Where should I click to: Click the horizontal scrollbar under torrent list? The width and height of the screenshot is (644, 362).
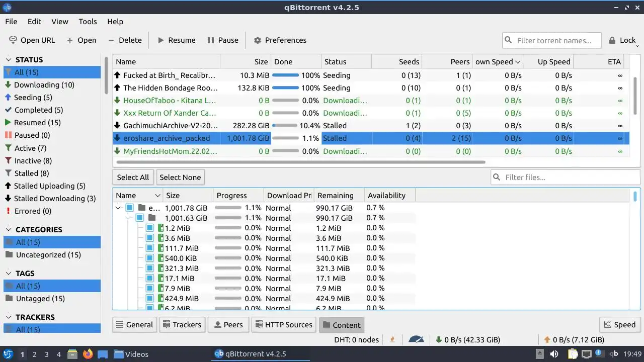(301, 162)
